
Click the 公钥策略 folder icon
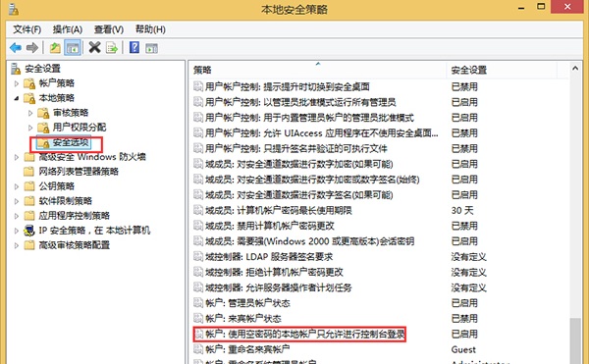[29, 186]
